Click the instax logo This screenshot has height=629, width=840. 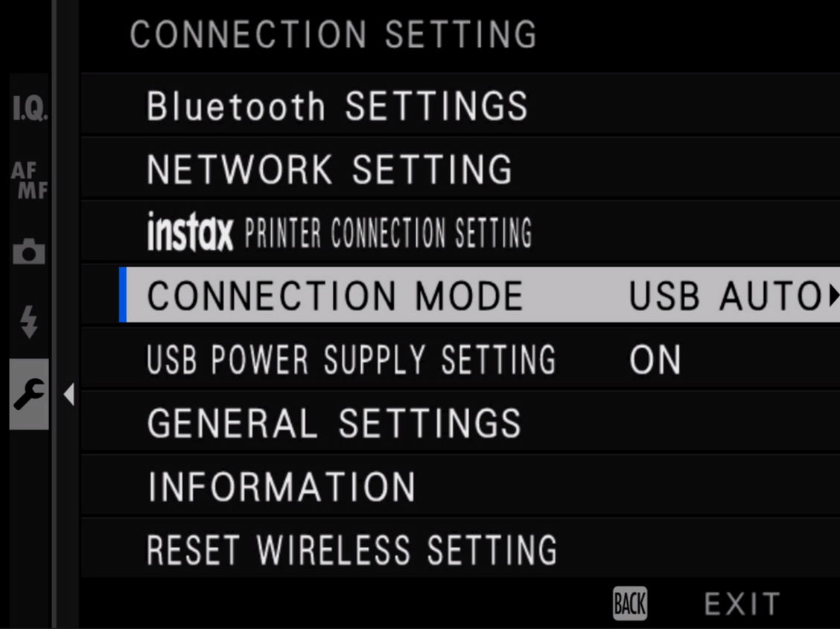[190, 233]
